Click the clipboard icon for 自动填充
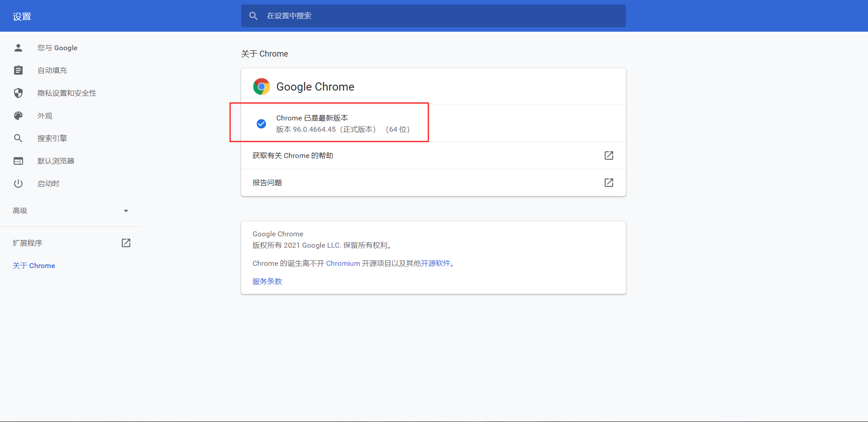The image size is (868, 422). (x=18, y=70)
